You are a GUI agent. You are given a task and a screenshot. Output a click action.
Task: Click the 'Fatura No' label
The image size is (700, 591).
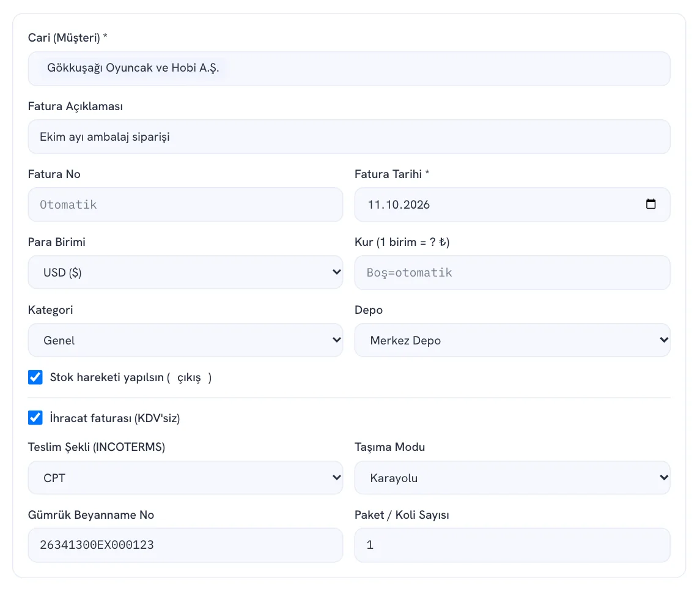54,174
